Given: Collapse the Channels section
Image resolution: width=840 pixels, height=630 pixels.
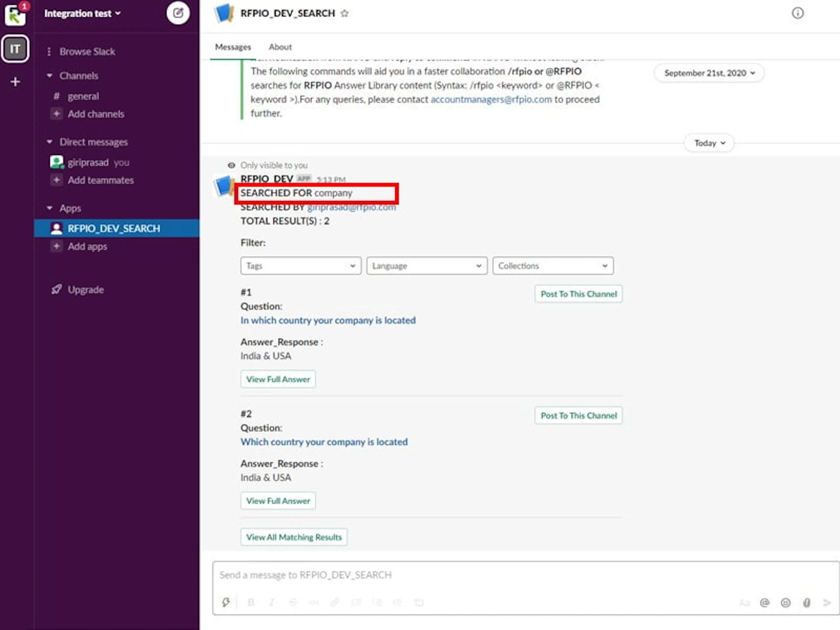Looking at the screenshot, I should [50, 75].
